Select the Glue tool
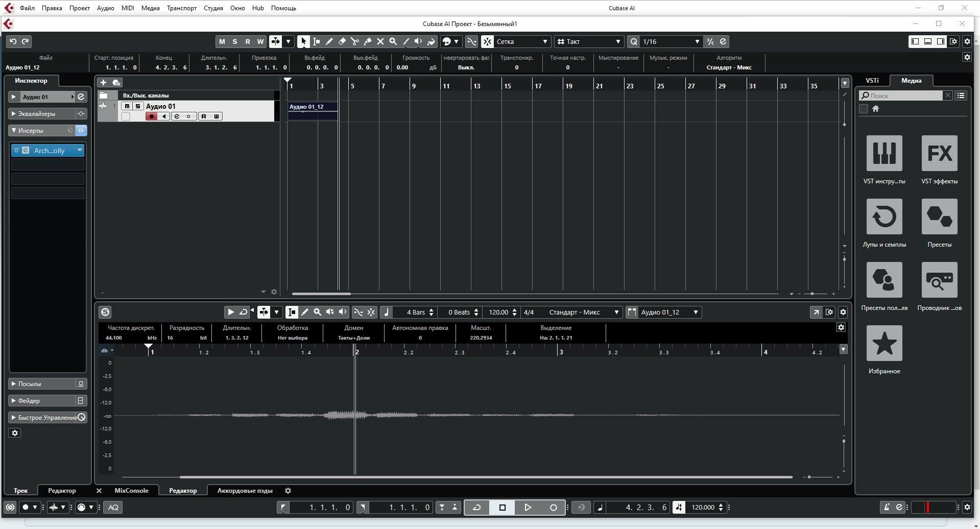This screenshot has height=529, width=980. 367,41
